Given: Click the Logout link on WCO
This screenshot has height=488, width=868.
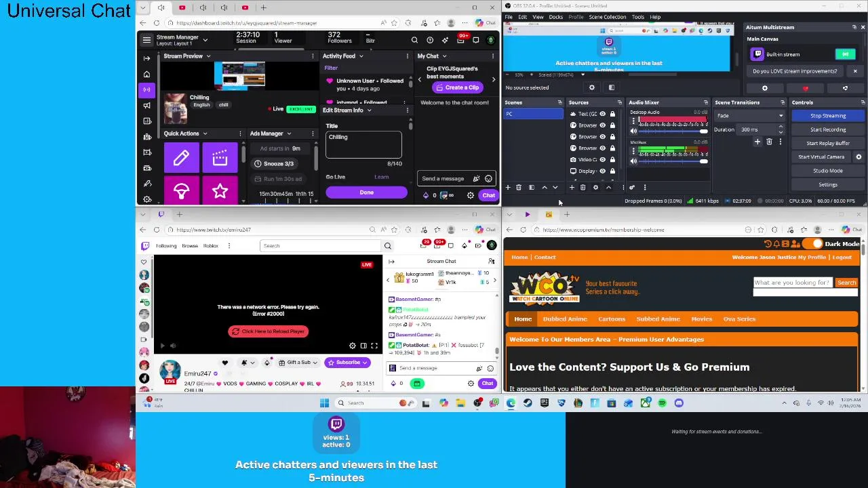Looking at the screenshot, I should (x=842, y=258).
